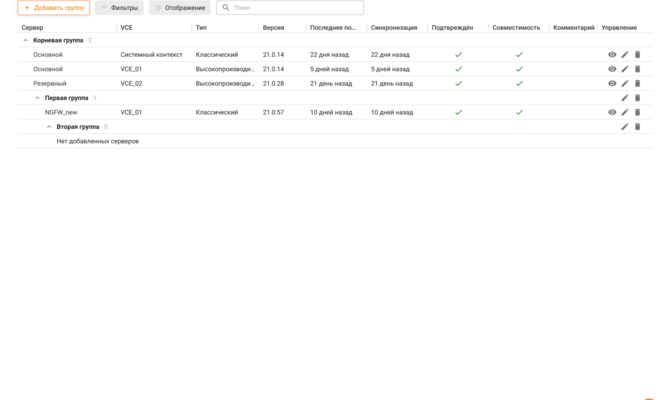Open the Отображение display settings
The height and width of the screenshot is (400, 670).
[x=180, y=8]
